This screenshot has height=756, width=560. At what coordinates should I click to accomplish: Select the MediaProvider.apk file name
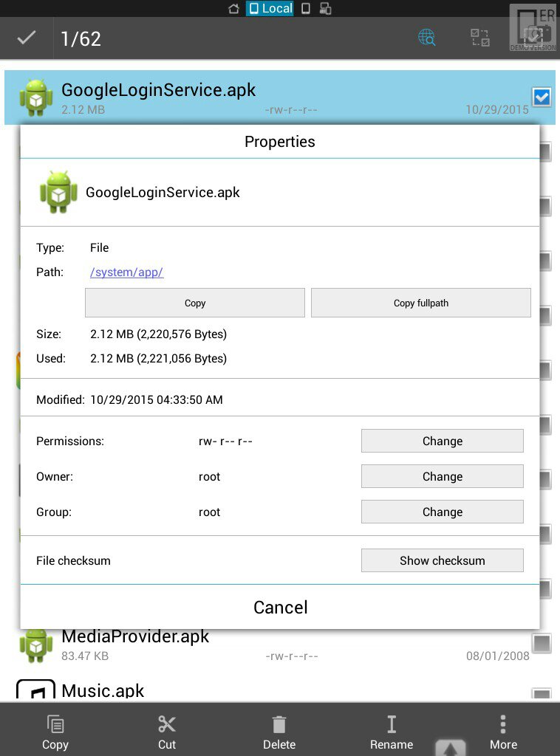(135, 636)
